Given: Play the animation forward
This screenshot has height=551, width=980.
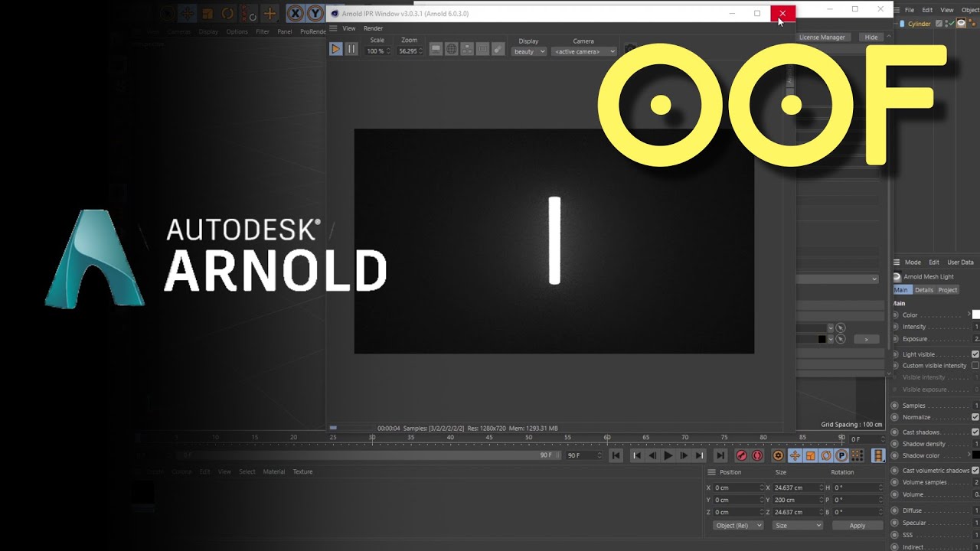Looking at the screenshot, I should click(668, 455).
